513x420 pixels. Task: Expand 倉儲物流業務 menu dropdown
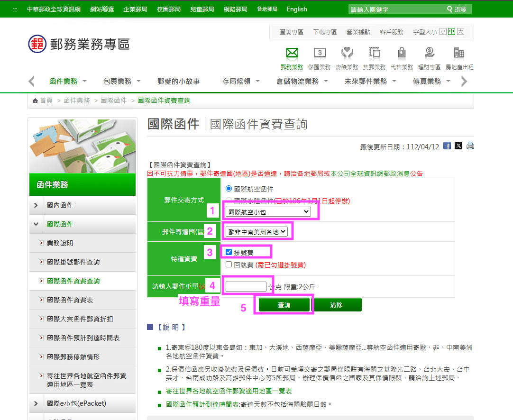point(326,81)
